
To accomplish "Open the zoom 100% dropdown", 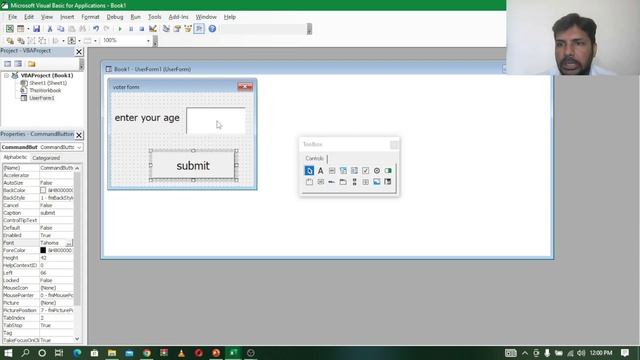I will tap(148, 40).
